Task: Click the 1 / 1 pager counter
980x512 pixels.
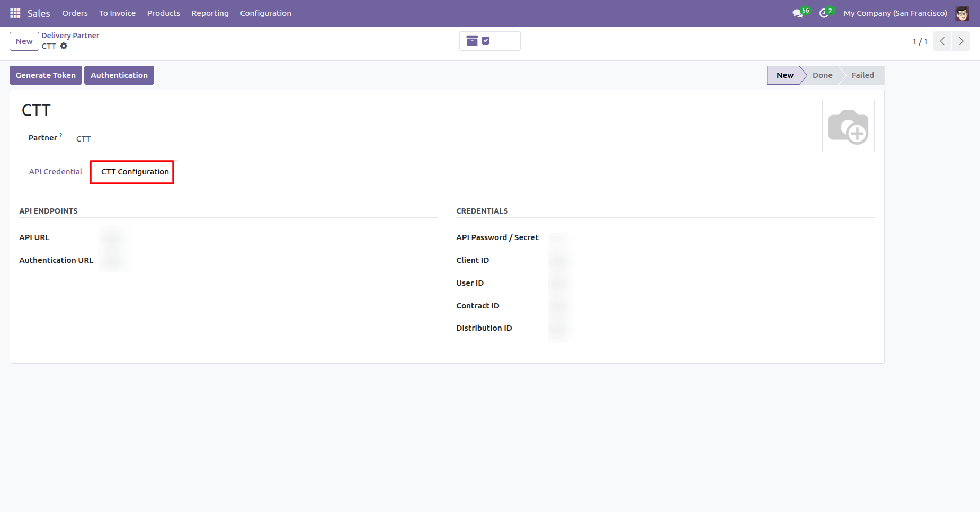Action: pos(920,41)
